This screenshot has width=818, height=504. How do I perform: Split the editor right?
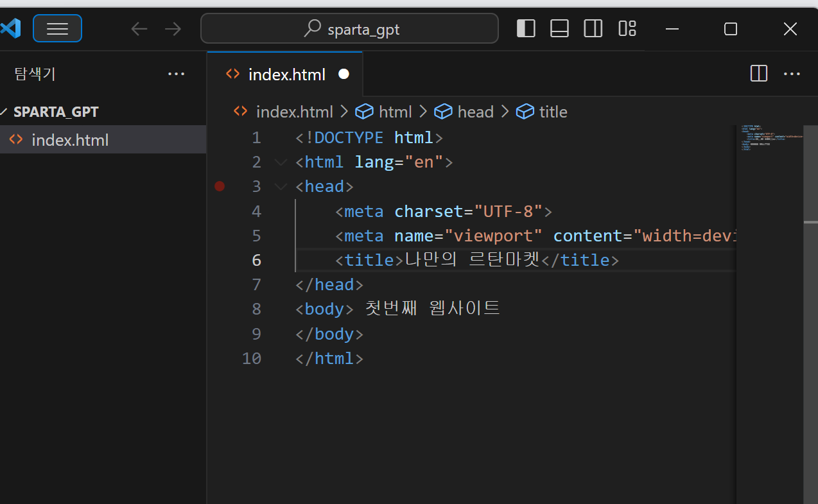click(759, 74)
